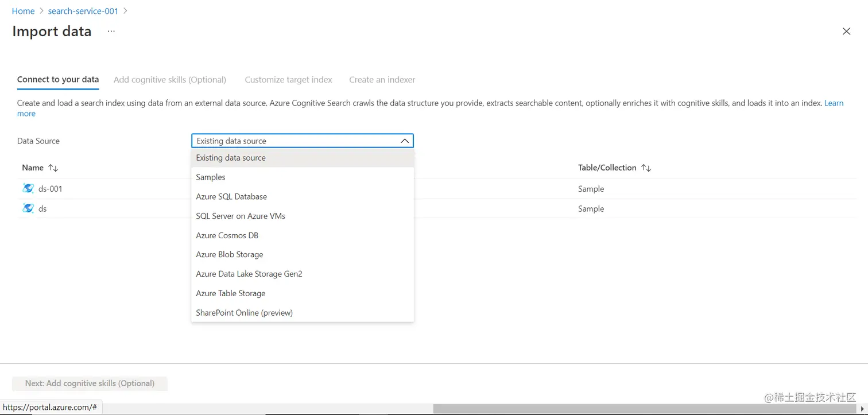Pick Azure Blob Storage option

point(303,254)
